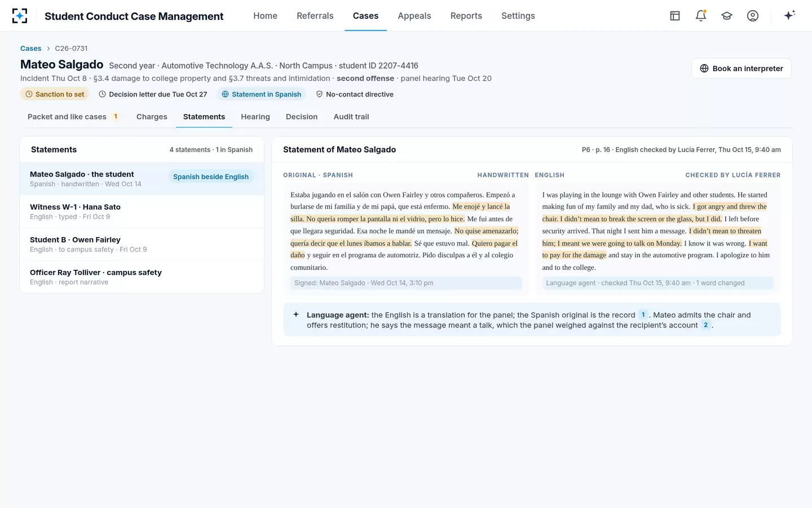Switch to the Charges tab
812x508 pixels.
coord(152,117)
